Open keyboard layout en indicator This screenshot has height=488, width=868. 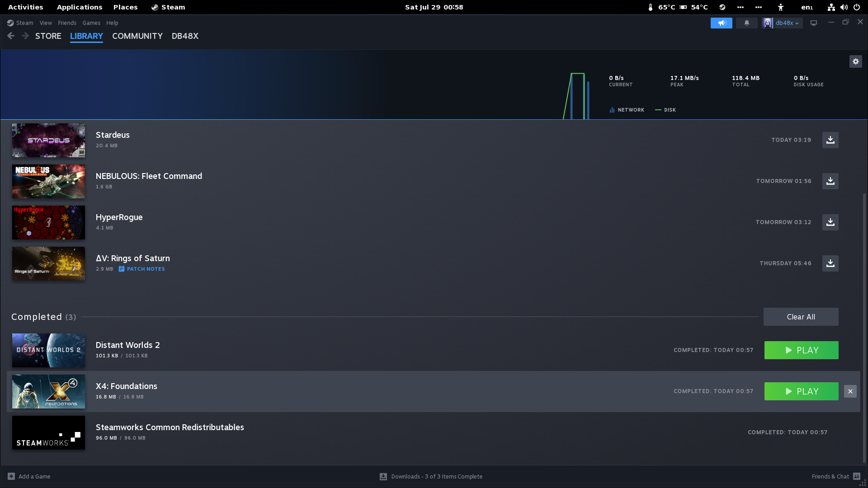click(x=807, y=7)
